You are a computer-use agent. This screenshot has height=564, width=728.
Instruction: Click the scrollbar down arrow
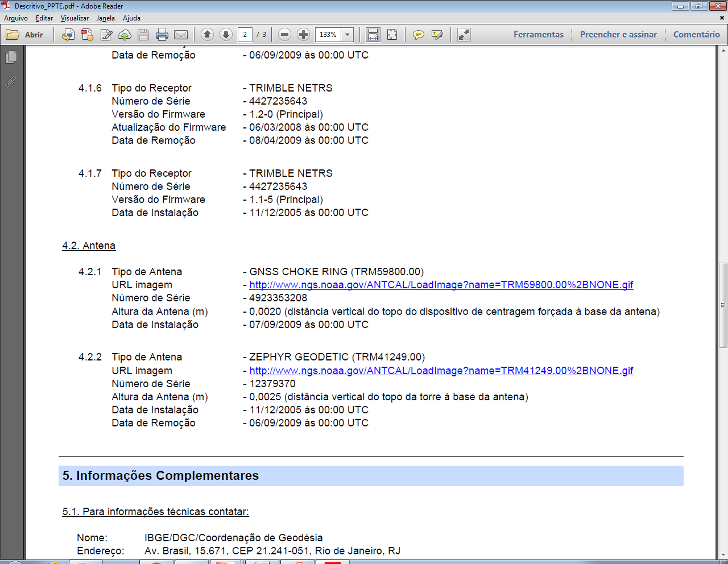click(x=723, y=554)
